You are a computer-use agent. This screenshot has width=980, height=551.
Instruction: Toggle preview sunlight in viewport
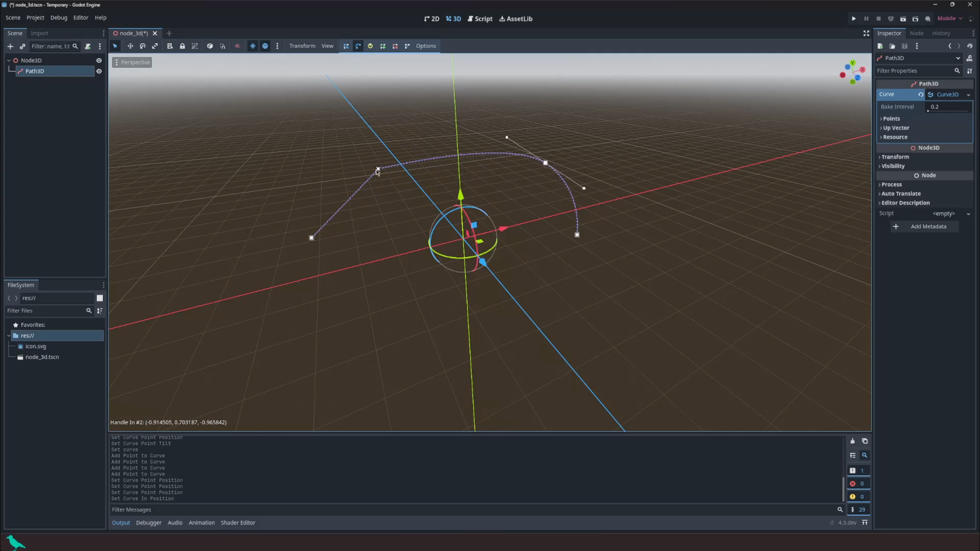pyautogui.click(x=253, y=46)
